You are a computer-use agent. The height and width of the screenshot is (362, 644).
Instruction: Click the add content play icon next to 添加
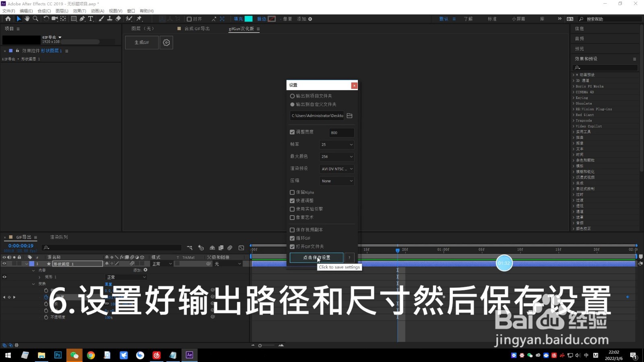[146, 270]
